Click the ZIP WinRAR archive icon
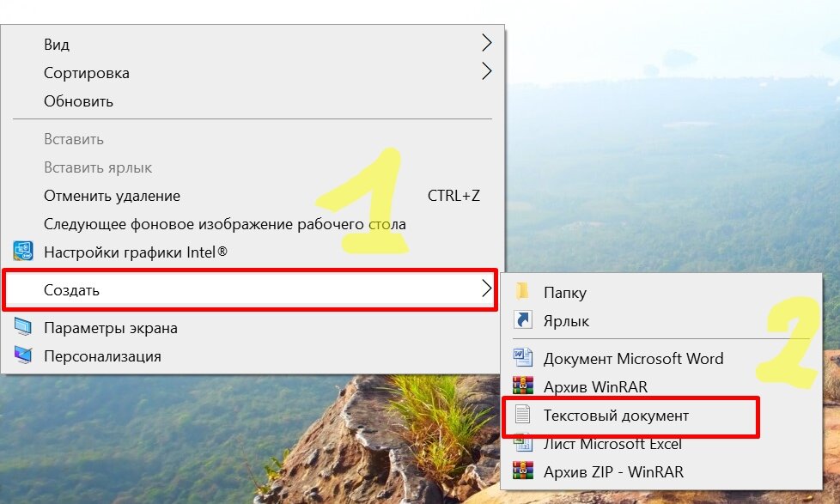Image resolution: width=840 pixels, height=504 pixels. pyautogui.click(x=523, y=471)
